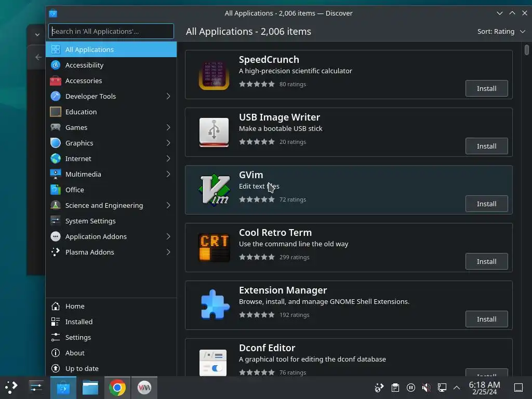Select the All Applications category
This screenshot has width=532, height=399.
(x=111, y=49)
